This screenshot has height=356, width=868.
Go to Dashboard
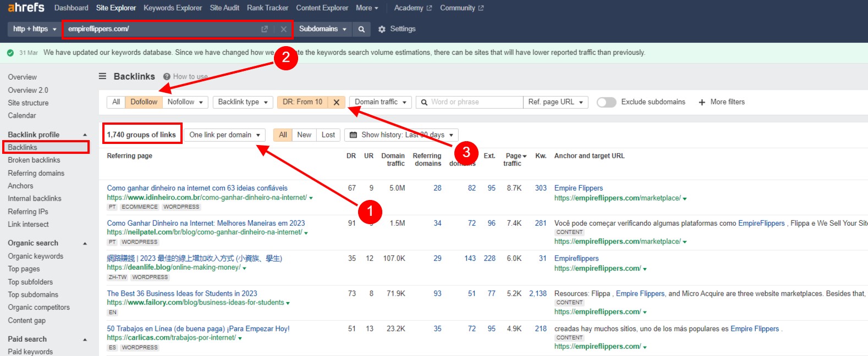click(72, 8)
